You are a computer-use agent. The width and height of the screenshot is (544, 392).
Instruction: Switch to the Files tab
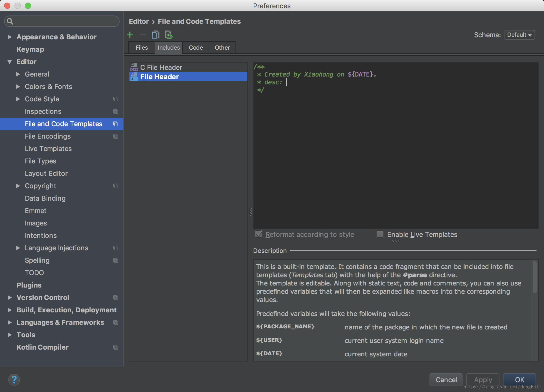click(142, 48)
